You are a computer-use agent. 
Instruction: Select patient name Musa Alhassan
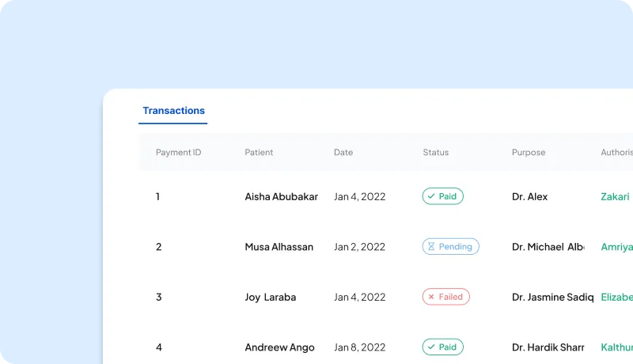[279, 247]
